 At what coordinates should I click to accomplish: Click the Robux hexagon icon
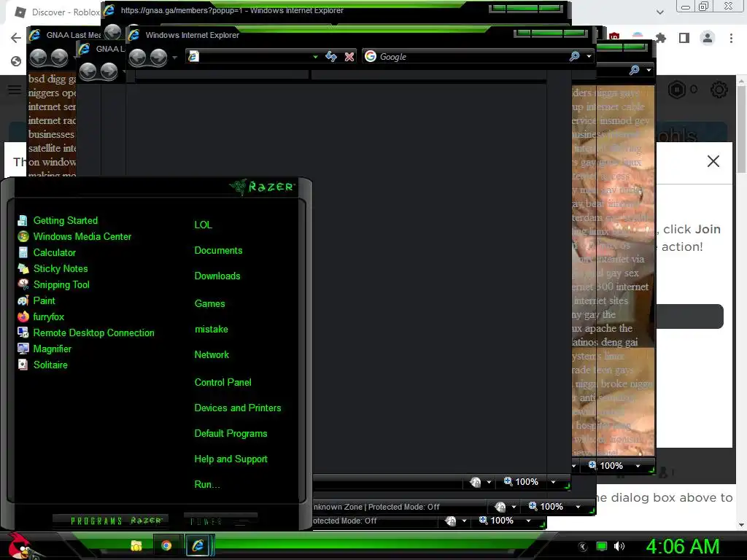[x=676, y=90]
